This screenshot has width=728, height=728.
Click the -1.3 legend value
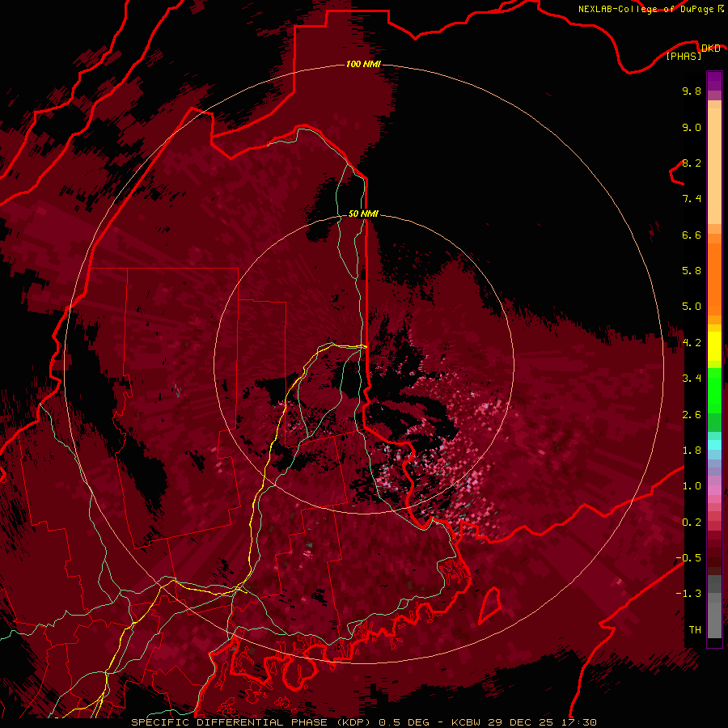(x=688, y=594)
